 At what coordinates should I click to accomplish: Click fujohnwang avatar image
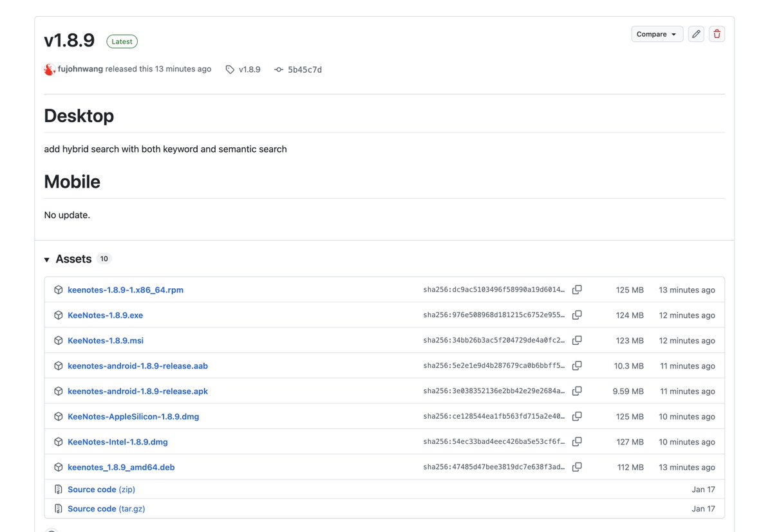pos(49,69)
